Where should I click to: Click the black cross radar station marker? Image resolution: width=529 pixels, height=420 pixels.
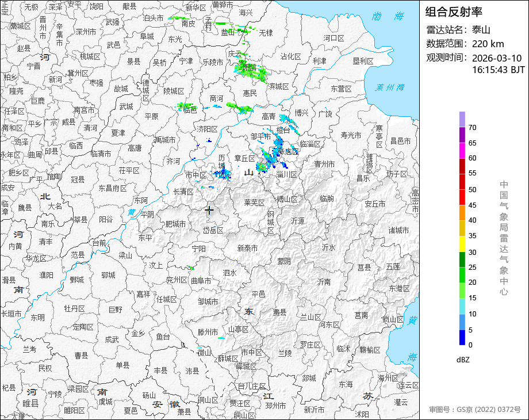click(209, 210)
